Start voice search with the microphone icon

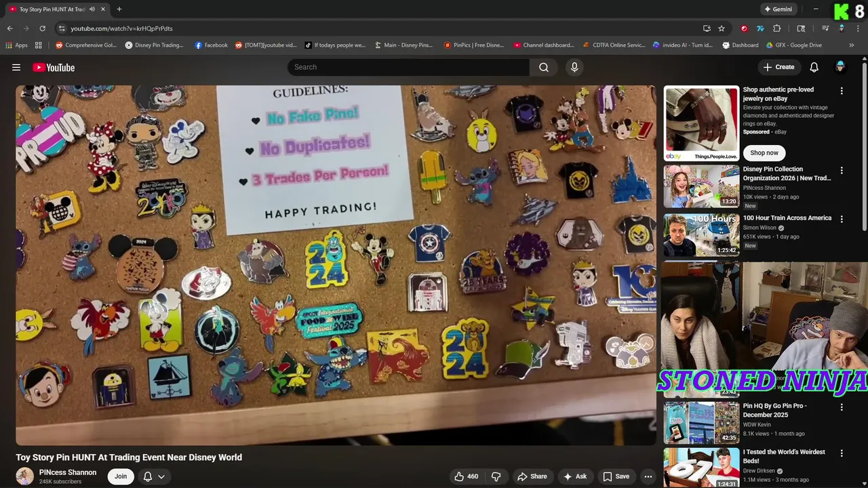[x=574, y=67]
